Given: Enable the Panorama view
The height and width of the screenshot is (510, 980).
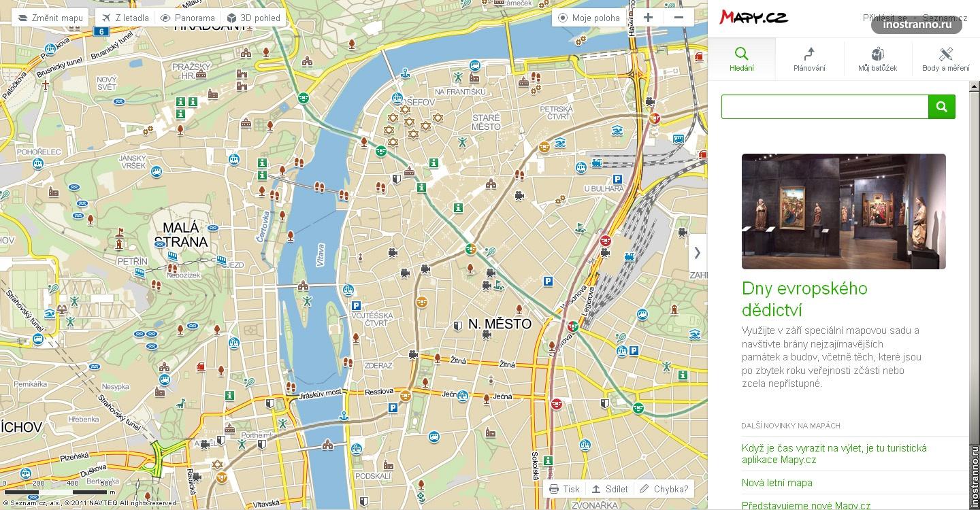Looking at the screenshot, I should [x=187, y=18].
